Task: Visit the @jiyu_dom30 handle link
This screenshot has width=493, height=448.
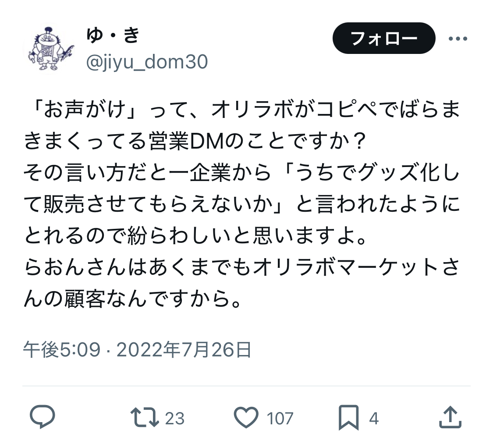Action: point(147,62)
